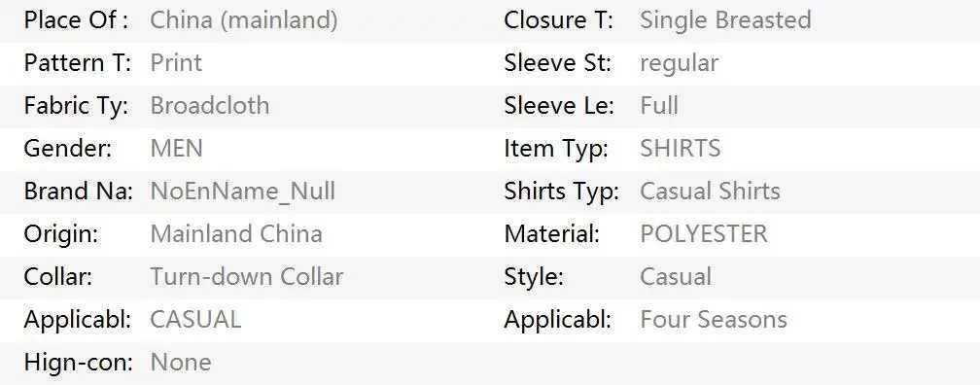Select the 'Full' sleeve length value

pyautogui.click(x=659, y=106)
